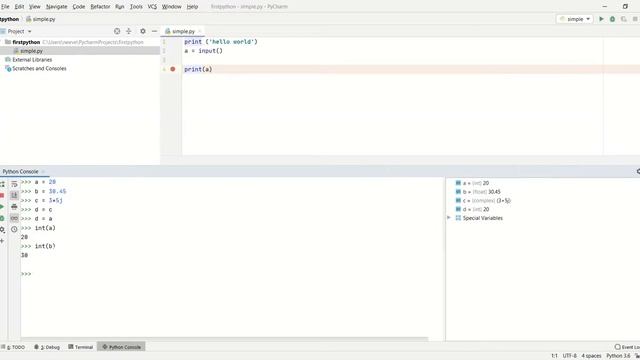Click the UTF-8 encoding status entry
Image resolution: width=640 pixels, height=360 pixels.
point(570,356)
